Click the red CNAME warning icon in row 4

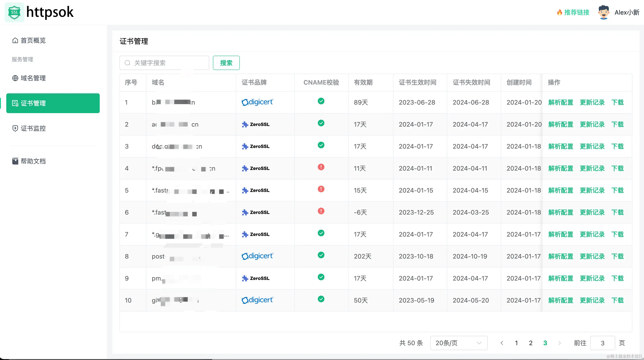[x=321, y=167]
